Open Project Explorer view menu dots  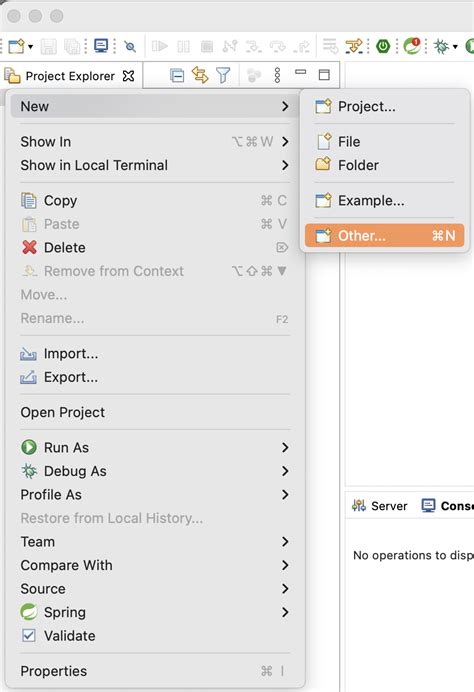(x=277, y=75)
